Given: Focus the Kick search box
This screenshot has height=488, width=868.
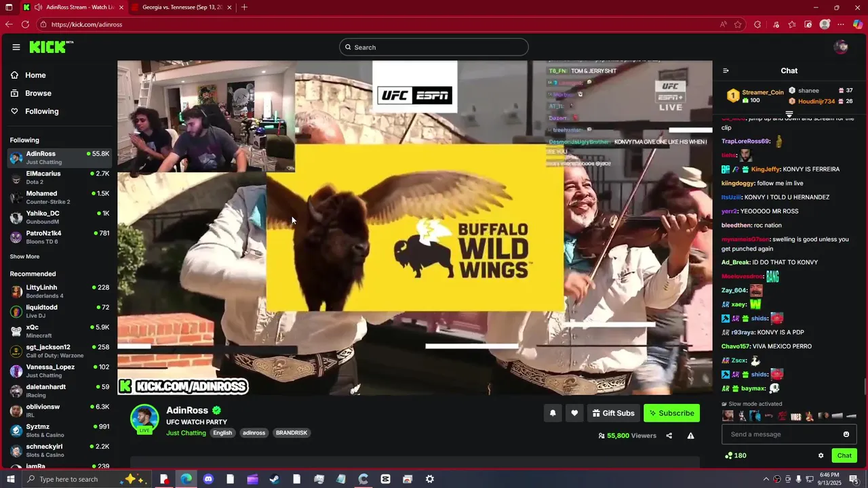Looking at the screenshot, I should 434,47.
